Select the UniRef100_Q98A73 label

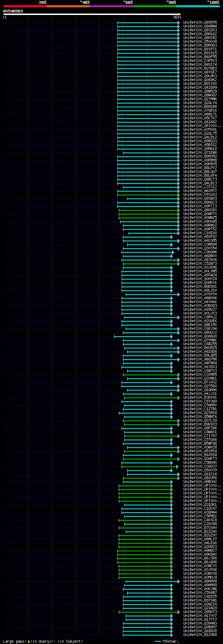pyautogui.click(x=200, y=612)
